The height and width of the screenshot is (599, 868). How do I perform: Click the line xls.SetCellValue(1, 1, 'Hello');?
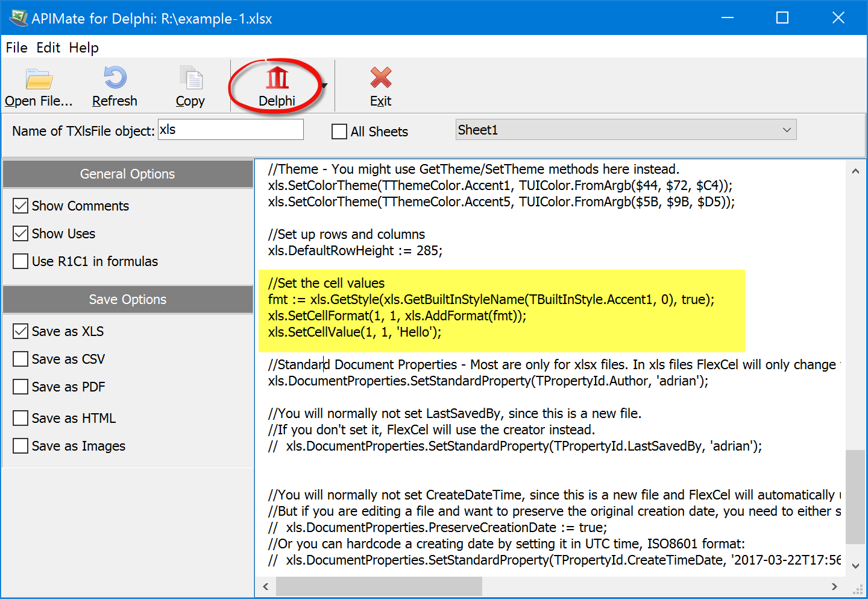pyautogui.click(x=354, y=332)
